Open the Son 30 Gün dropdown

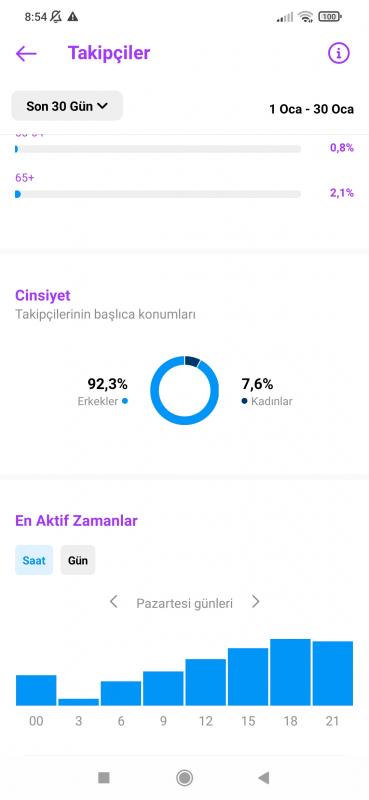67,106
